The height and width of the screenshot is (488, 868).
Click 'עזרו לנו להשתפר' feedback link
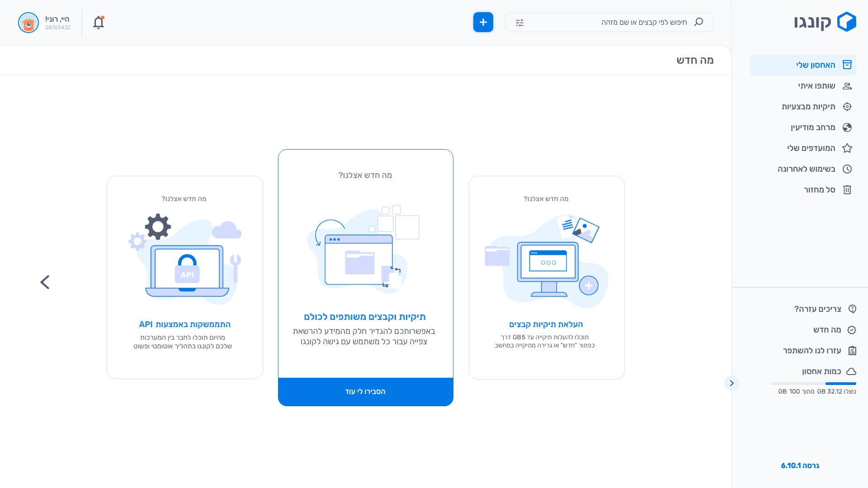pyautogui.click(x=812, y=351)
